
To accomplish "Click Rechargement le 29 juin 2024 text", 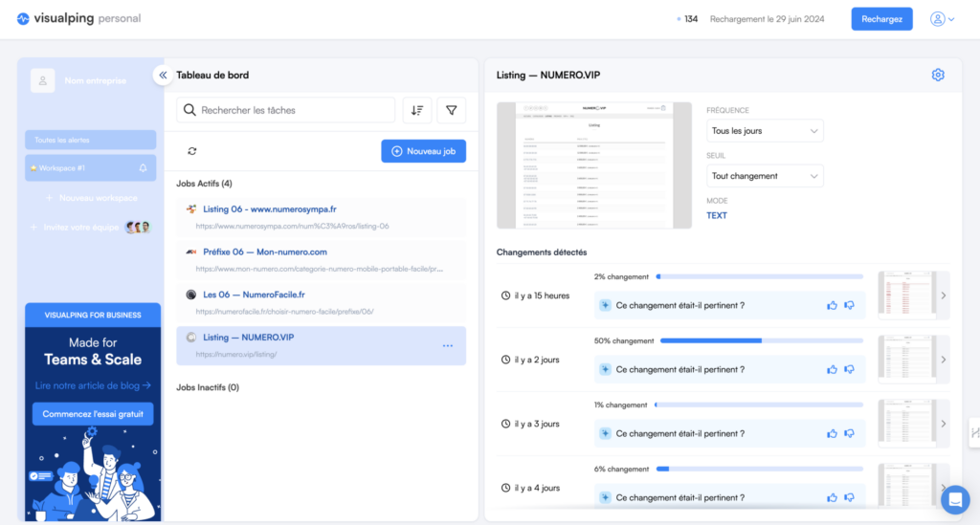I will point(767,19).
